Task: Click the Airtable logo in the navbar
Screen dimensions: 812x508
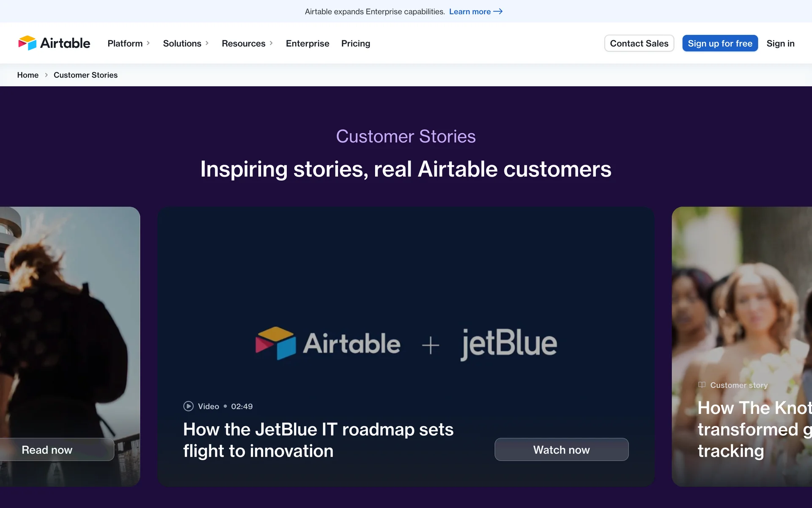Action: [x=54, y=43]
